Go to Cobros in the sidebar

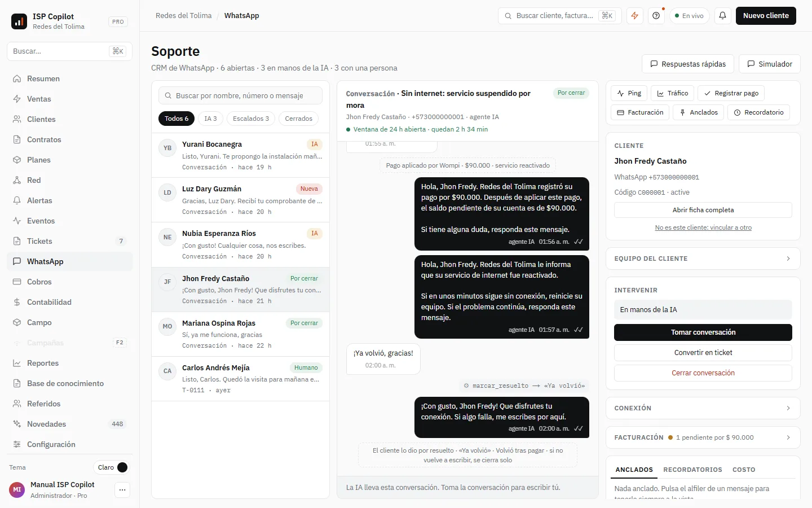coord(70,282)
